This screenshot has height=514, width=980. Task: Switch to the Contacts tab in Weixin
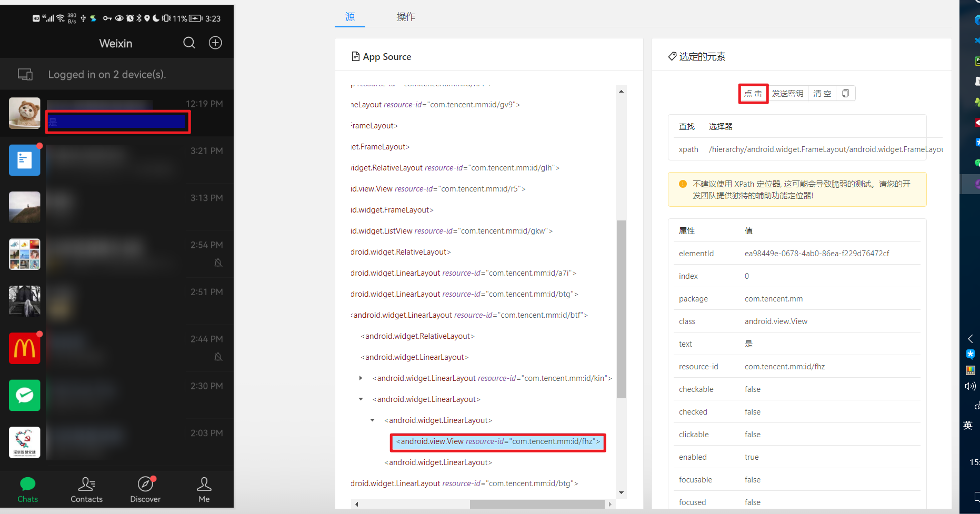[x=87, y=490]
